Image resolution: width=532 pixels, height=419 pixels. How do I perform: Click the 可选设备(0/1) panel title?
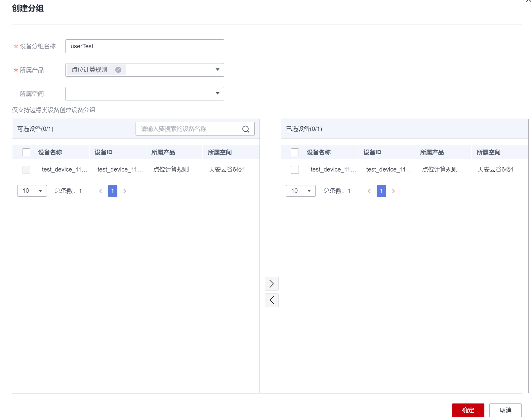[x=35, y=129]
